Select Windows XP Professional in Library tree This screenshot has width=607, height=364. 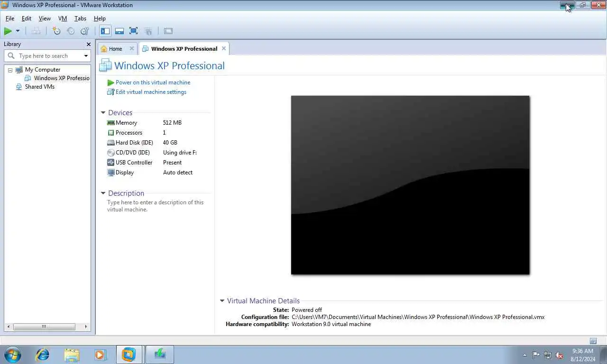pyautogui.click(x=62, y=78)
